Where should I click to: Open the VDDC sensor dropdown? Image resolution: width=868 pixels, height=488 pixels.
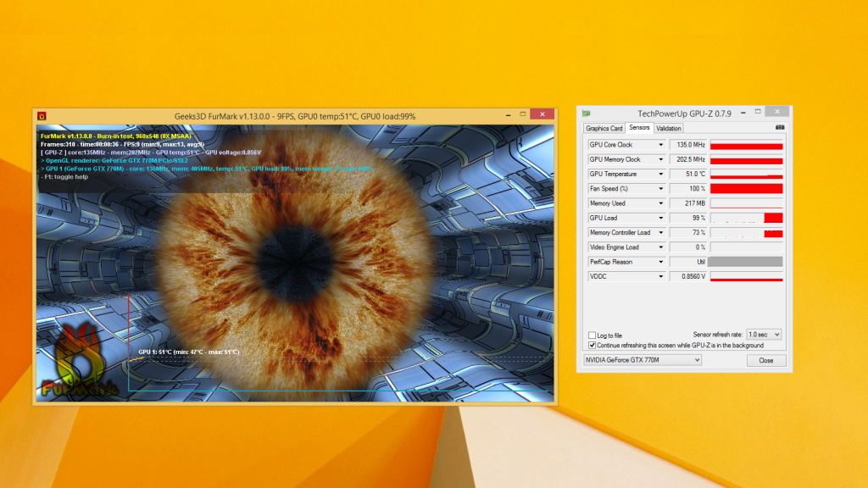pyautogui.click(x=660, y=277)
